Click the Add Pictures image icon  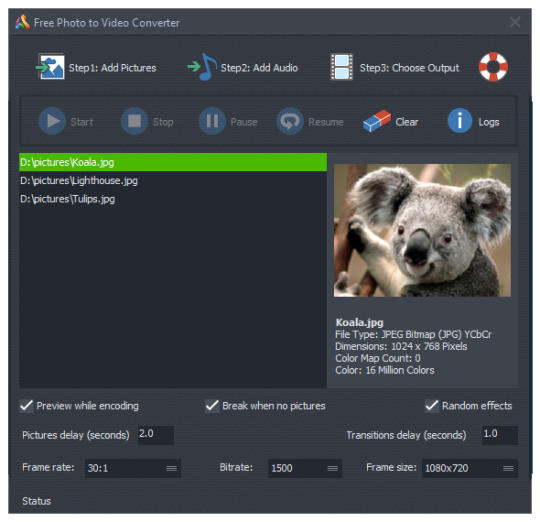[51, 67]
